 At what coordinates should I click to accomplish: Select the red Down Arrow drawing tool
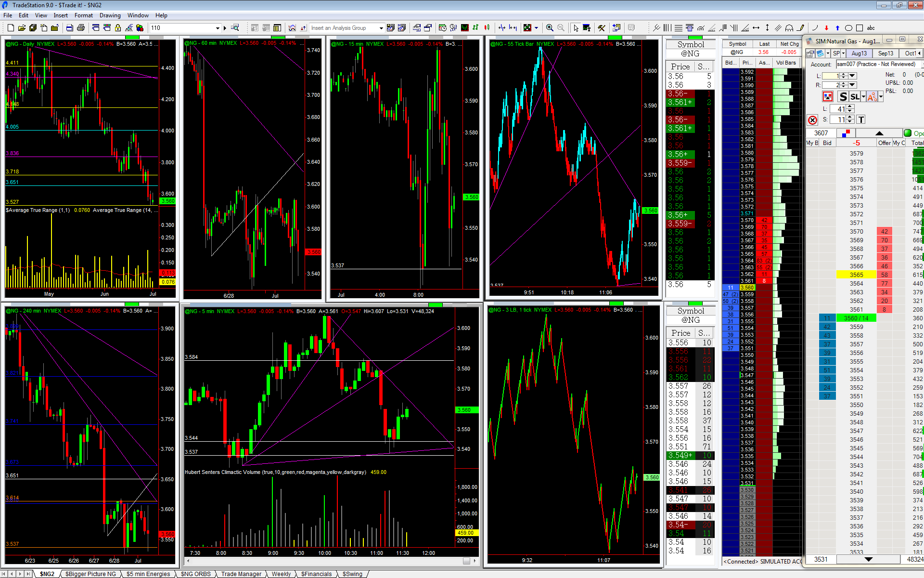point(826,28)
